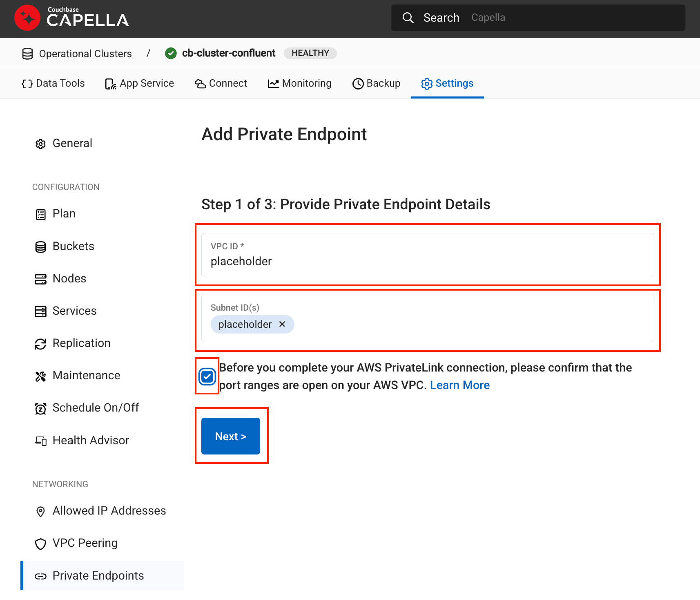The width and height of the screenshot is (700, 600).
Task: Open the Settings tab
Action: pos(447,83)
